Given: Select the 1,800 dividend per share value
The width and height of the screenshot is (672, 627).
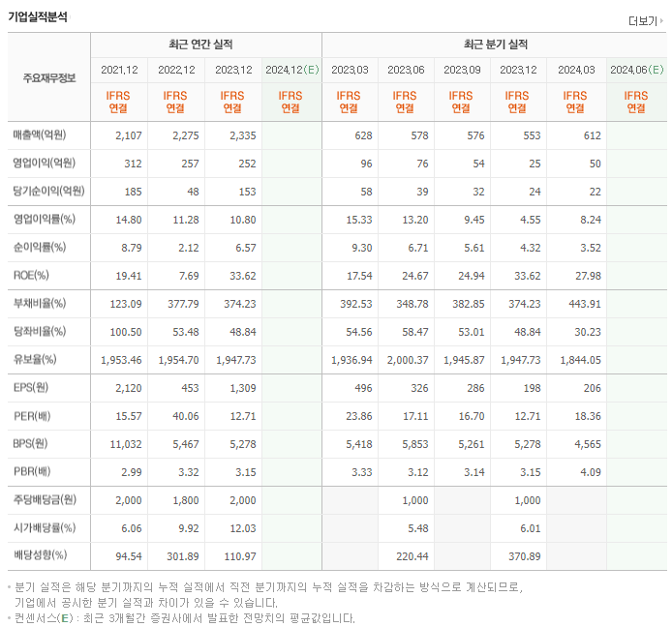Looking at the screenshot, I should (186, 500).
